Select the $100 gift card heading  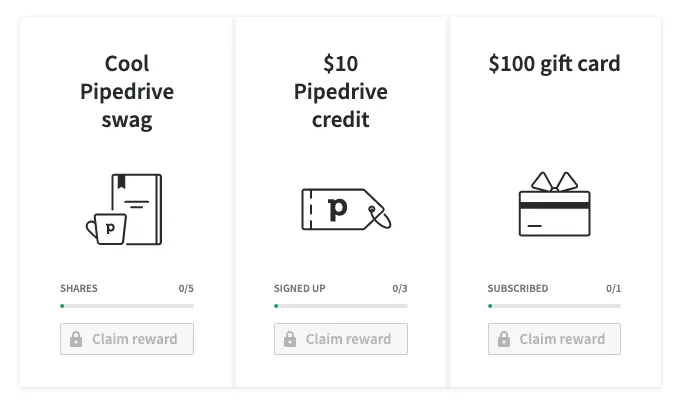[554, 64]
